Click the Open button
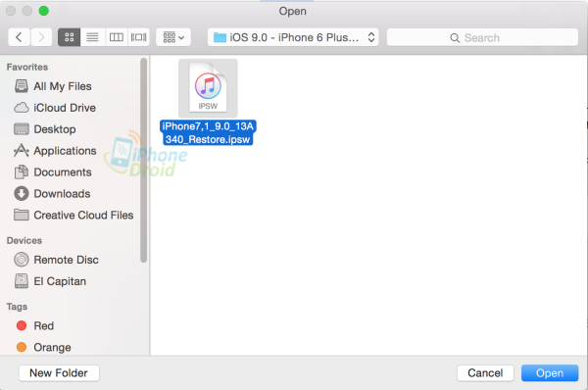 tap(550, 373)
